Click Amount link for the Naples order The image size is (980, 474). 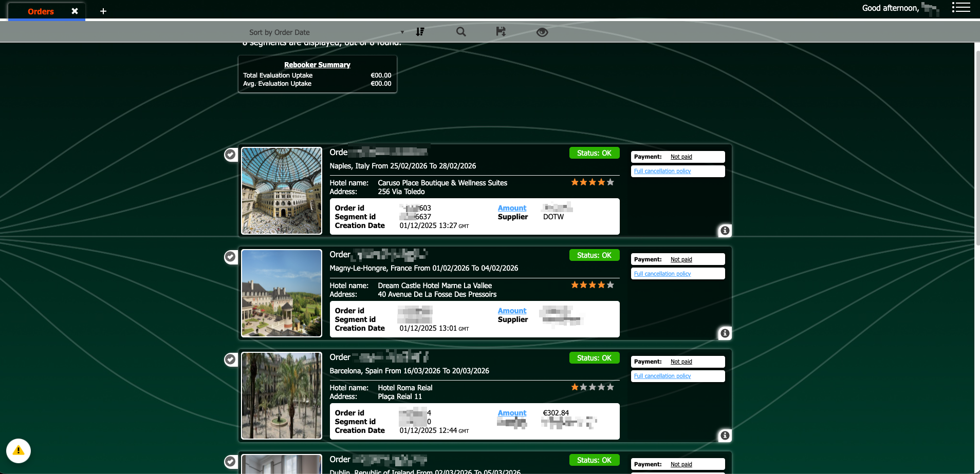click(x=512, y=208)
